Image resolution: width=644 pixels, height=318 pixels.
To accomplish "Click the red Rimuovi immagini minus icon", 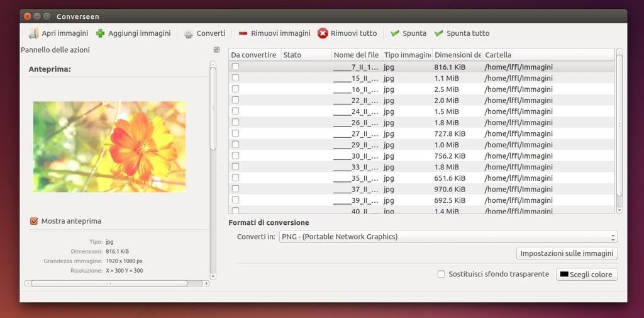I will (x=243, y=33).
